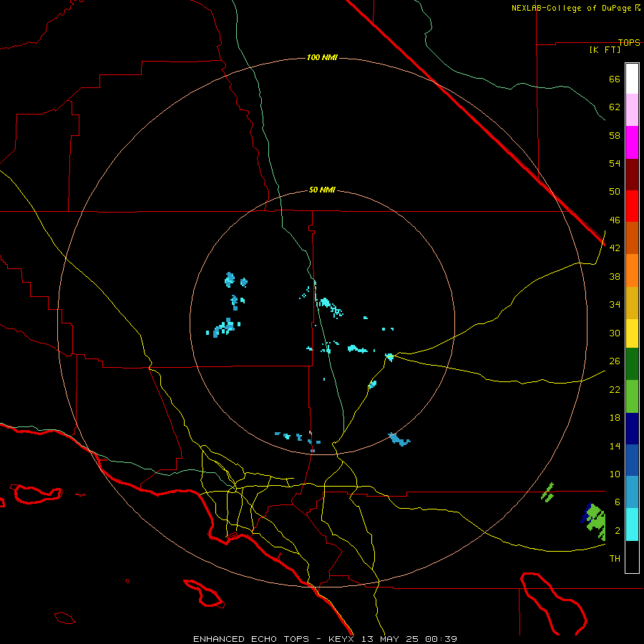The width and height of the screenshot is (644, 644).
Task: Click the legend value '30'
Action: 615,333
